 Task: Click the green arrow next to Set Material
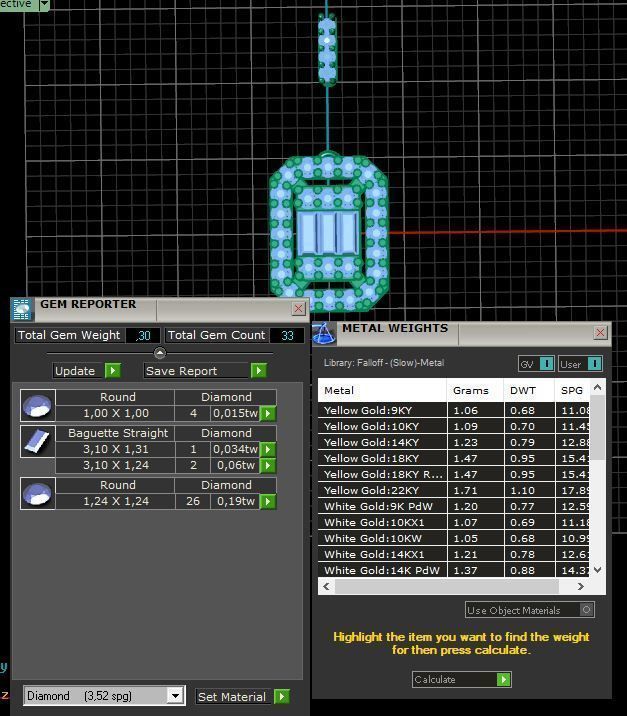pos(282,696)
